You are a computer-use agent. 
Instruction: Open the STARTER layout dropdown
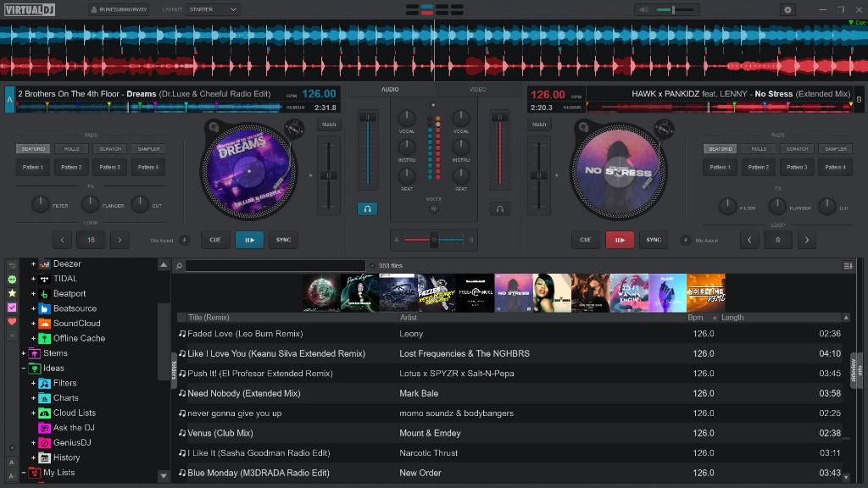click(x=211, y=10)
